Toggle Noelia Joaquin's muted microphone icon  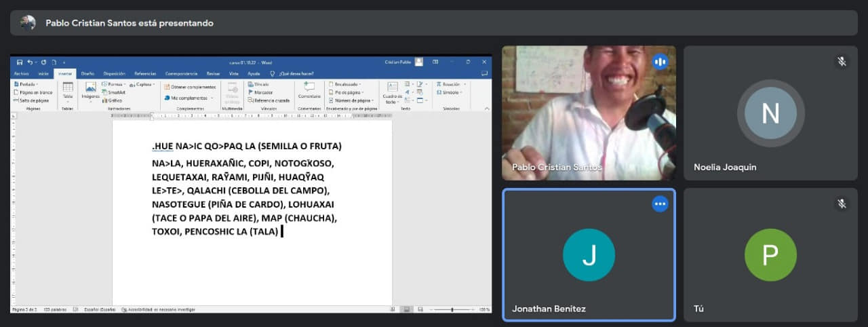click(842, 62)
